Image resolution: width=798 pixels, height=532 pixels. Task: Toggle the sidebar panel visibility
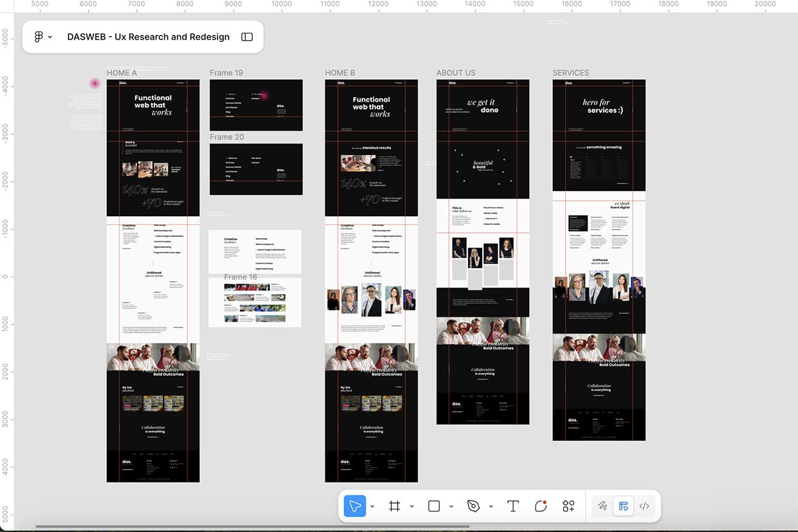pyautogui.click(x=247, y=37)
